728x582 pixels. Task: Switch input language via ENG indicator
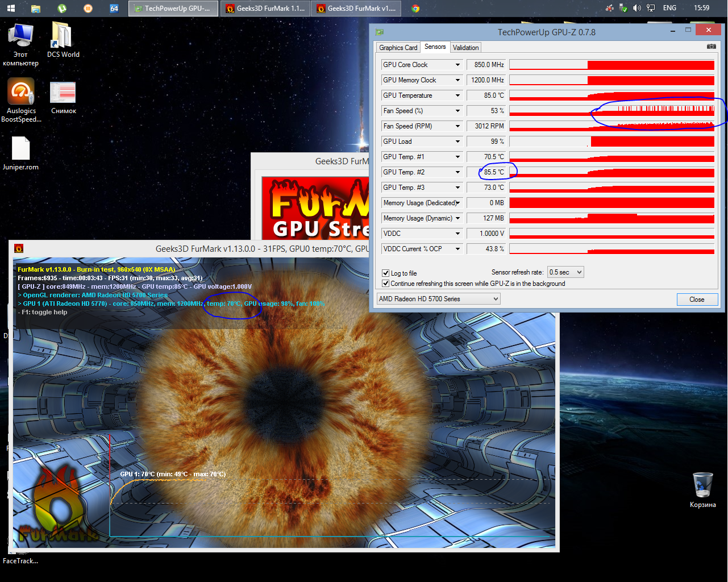coord(670,8)
